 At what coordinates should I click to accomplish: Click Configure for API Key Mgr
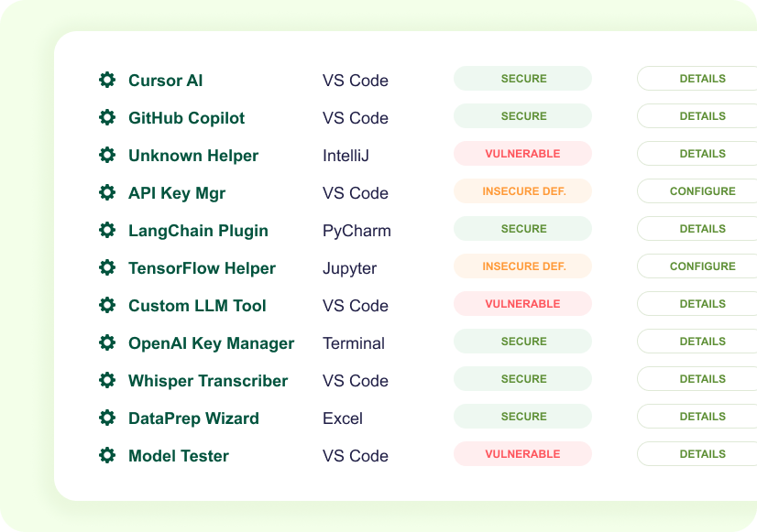pyautogui.click(x=701, y=191)
